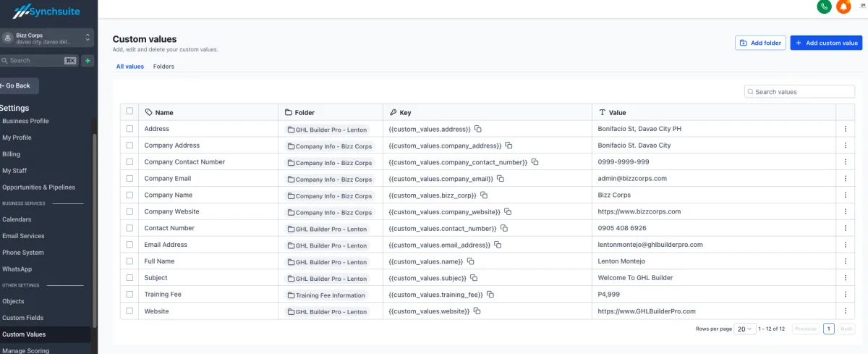Switch to the Folders tab

163,67
